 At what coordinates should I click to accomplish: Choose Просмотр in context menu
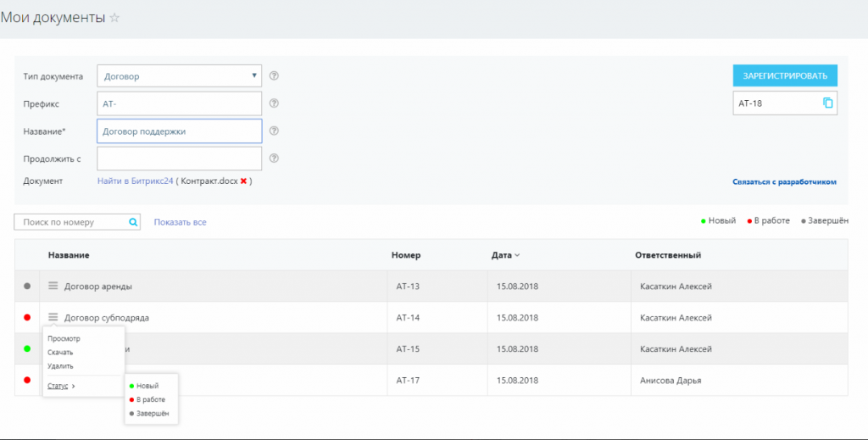pyautogui.click(x=64, y=339)
